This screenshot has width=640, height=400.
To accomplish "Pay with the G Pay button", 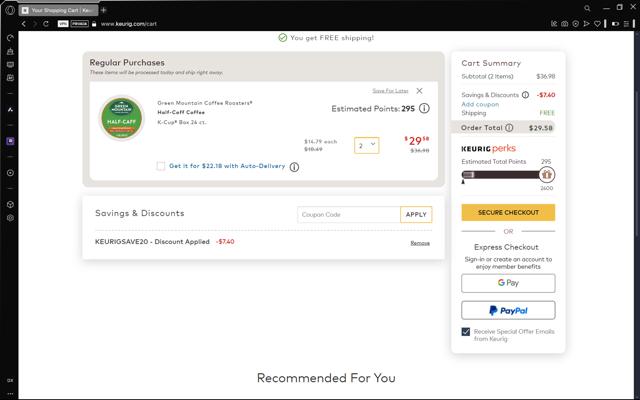I will point(508,283).
